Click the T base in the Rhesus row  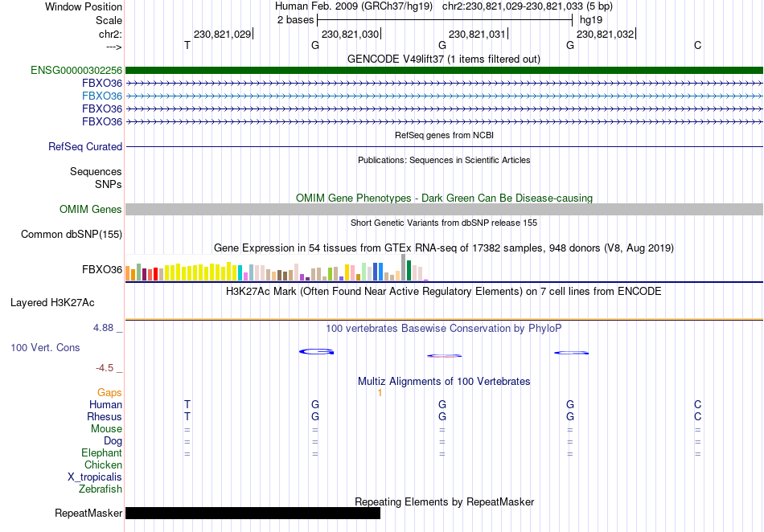[187, 416]
